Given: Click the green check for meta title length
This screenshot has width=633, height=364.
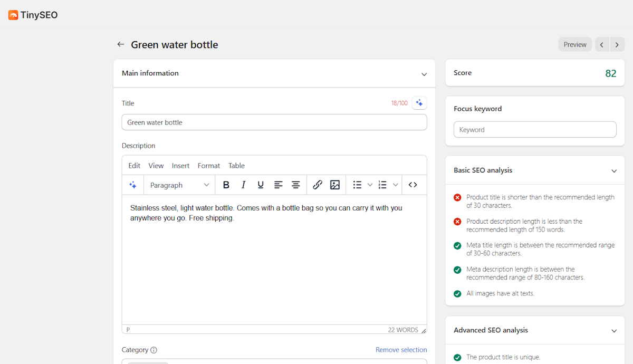Looking at the screenshot, I should [x=457, y=245].
